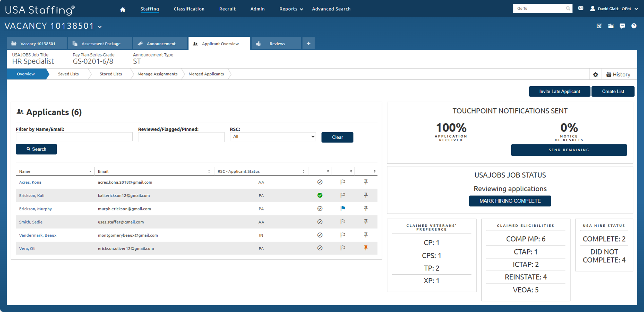This screenshot has width=644, height=312.
Task: Click the plus icon to add a tab
Action: pyautogui.click(x=308, y=43)
